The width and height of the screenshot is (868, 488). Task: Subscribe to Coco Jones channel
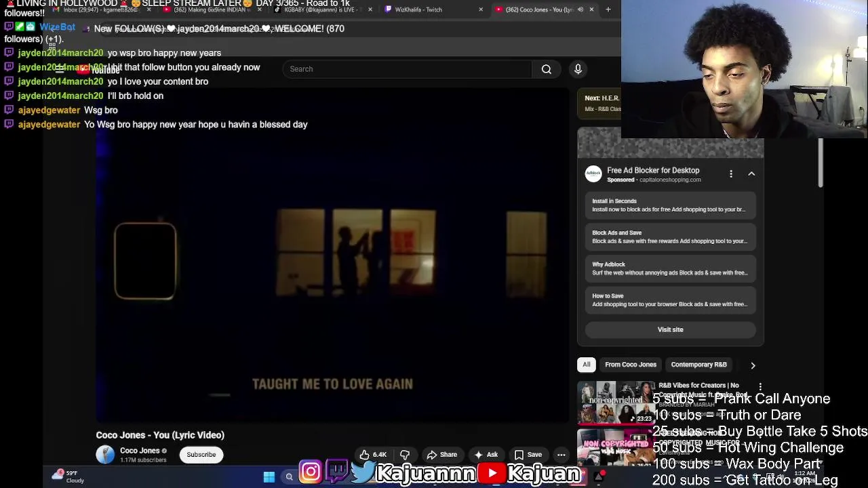[201, 455]
